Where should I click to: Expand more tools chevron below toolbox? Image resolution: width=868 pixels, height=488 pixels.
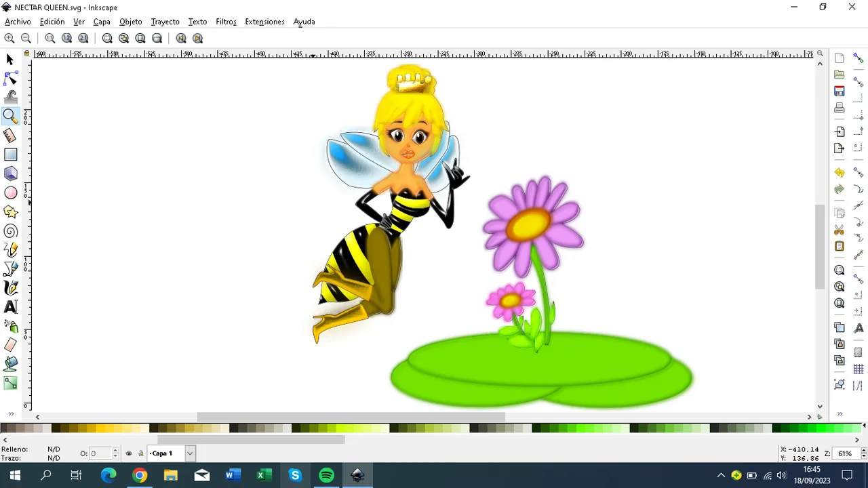pos(11,414)
